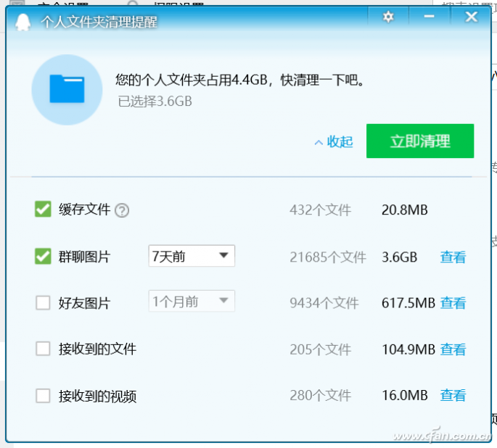Enable the 好友图片 checkbox

tap(43, 303)
